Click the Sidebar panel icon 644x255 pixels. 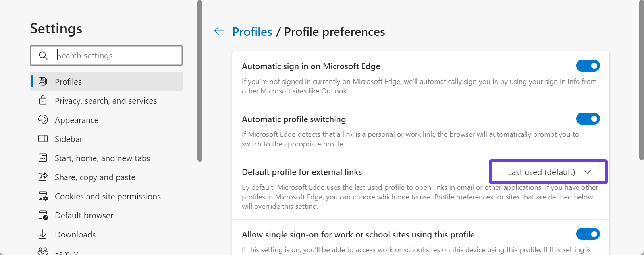pos(43,138)
